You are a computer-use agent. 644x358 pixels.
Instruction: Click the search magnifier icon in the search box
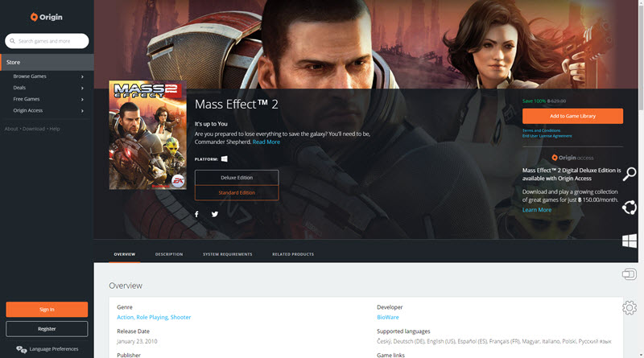click(x=12, y=41)
